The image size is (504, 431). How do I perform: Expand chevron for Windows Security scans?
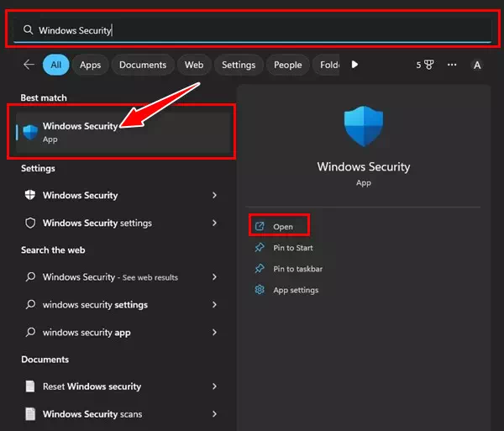(x=214, y=413)
